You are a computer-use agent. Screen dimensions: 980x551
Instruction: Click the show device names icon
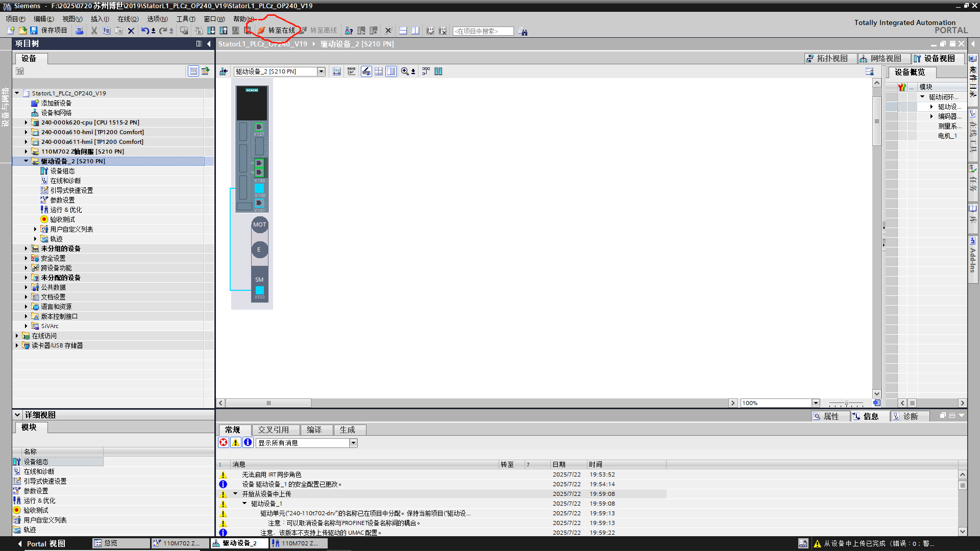[x=352, y=71]
